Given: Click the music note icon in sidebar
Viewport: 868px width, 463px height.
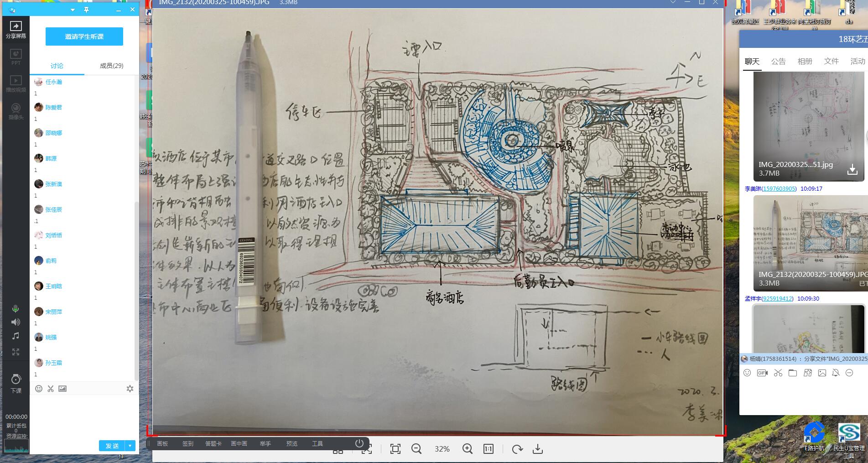Looking at the screenshot, I should 16,336.
